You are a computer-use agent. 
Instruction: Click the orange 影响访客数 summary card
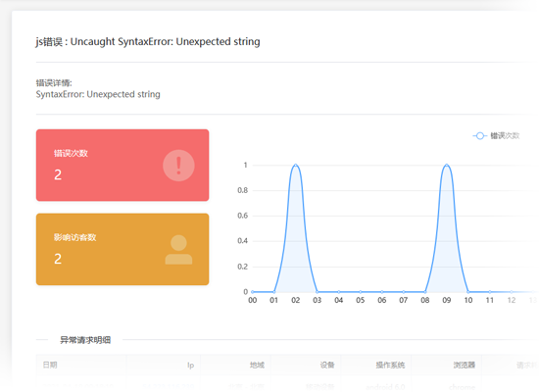(122, 249)
